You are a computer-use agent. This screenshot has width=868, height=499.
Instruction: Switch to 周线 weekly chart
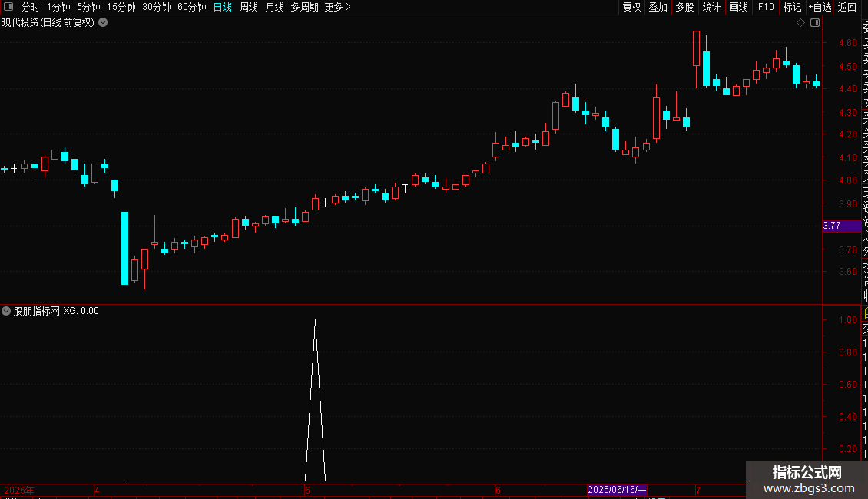[x=249, y=7]
